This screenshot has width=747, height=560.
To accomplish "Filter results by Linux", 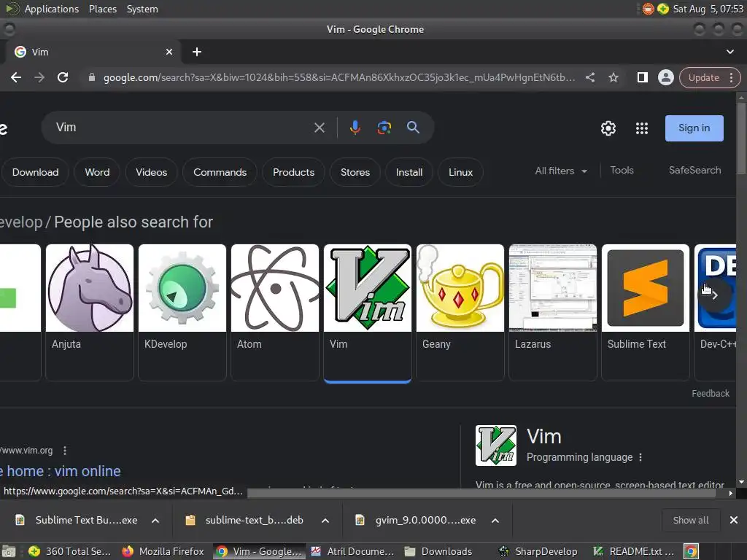I will click(461, 172).
